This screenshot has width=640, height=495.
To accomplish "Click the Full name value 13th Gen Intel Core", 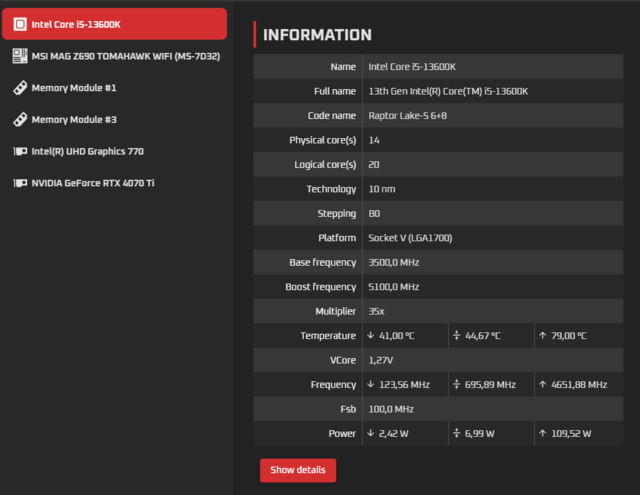I will pyautogui.click(x=448, y=91).
